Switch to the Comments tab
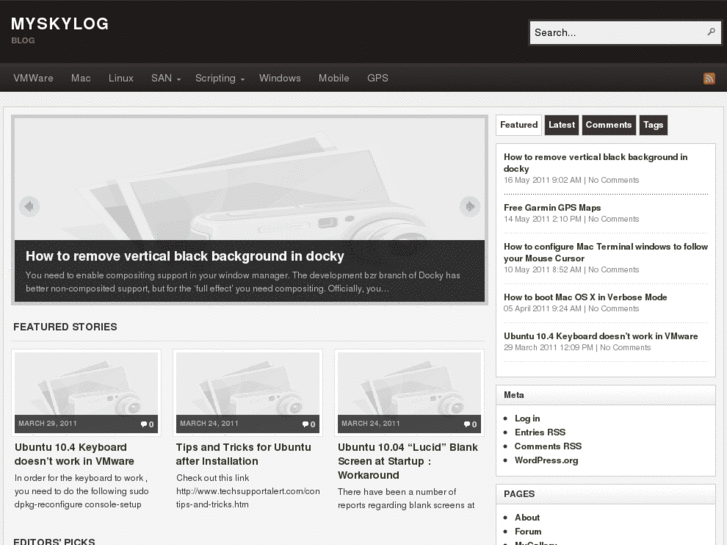 (608, 125)
